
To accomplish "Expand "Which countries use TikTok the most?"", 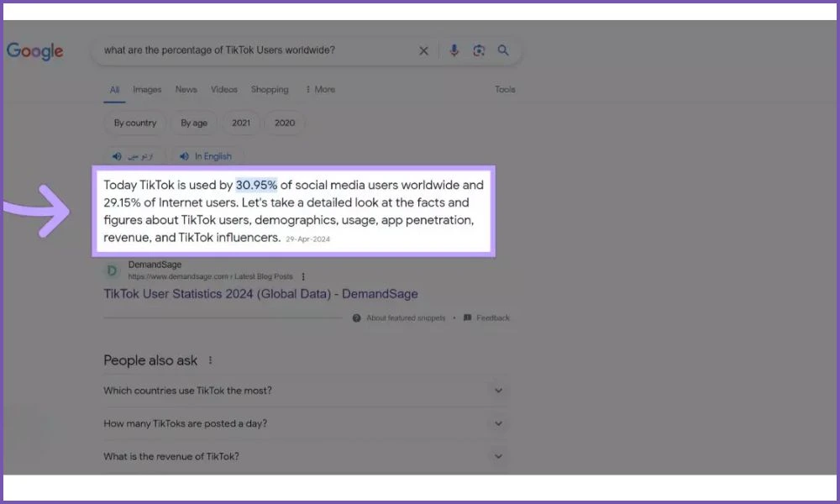I will point(498,391).
